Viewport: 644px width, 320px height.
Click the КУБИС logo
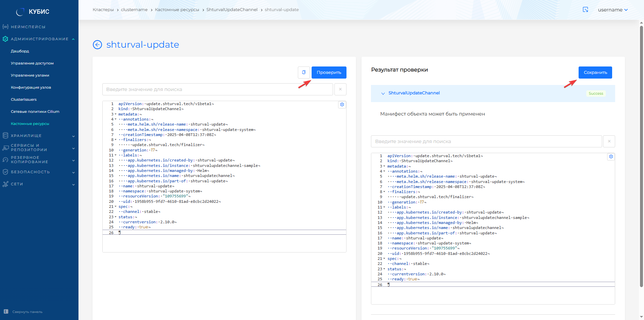pyautogui.click(x=33, y=12)
